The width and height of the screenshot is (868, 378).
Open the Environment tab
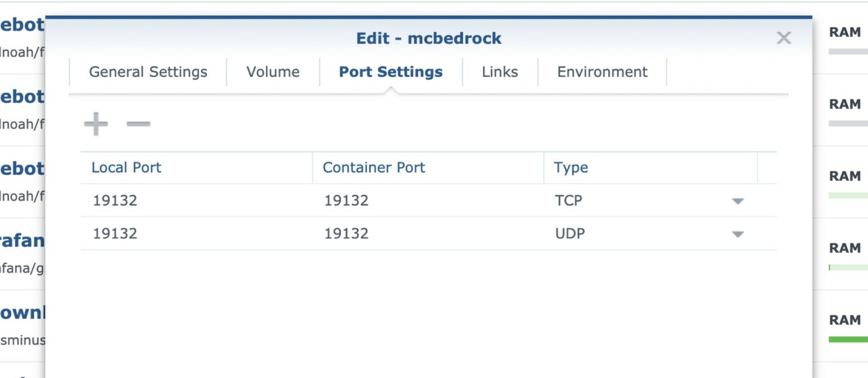[602, 72]
